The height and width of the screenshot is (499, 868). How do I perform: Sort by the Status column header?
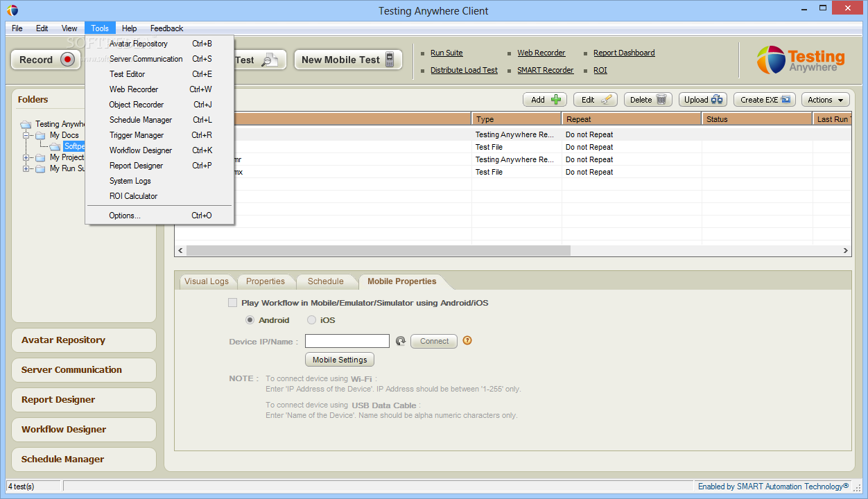pyautogui.click(x=758, y=119)
